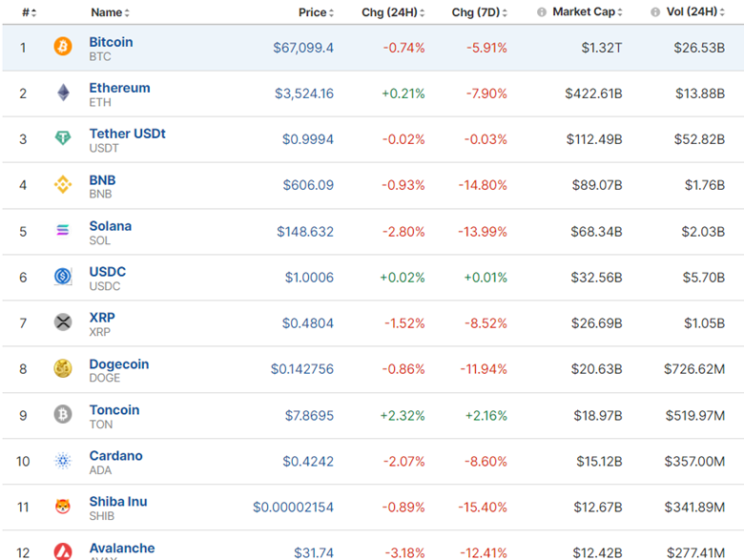
Task: Click Tether volume $52.82B
Action: tap(699, 139)
